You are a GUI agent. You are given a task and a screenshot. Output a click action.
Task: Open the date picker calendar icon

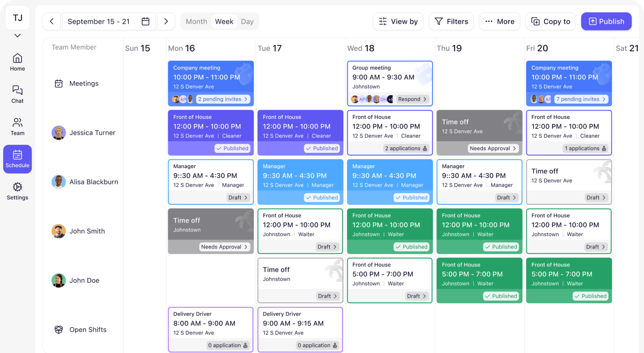point(145,21)
